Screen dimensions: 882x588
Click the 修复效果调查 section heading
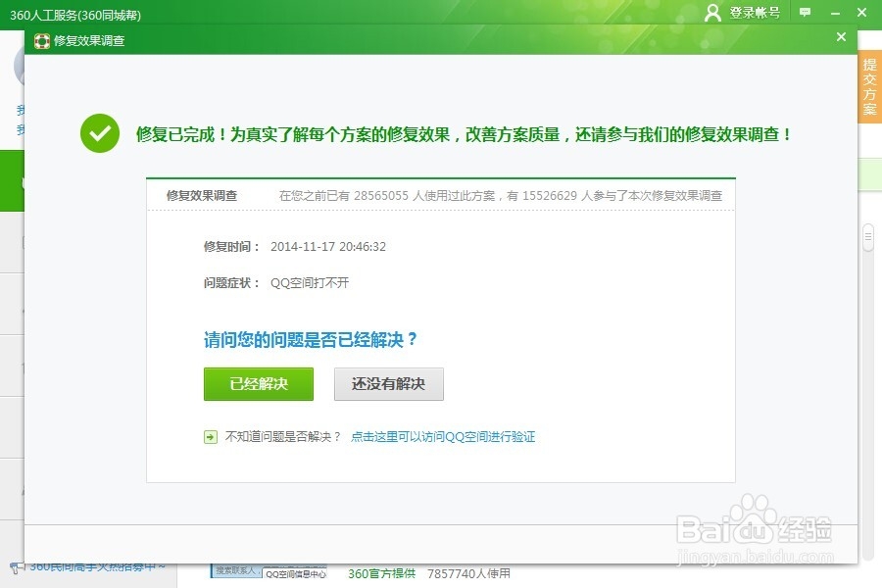pyautogui.click(x=201, y=196)
